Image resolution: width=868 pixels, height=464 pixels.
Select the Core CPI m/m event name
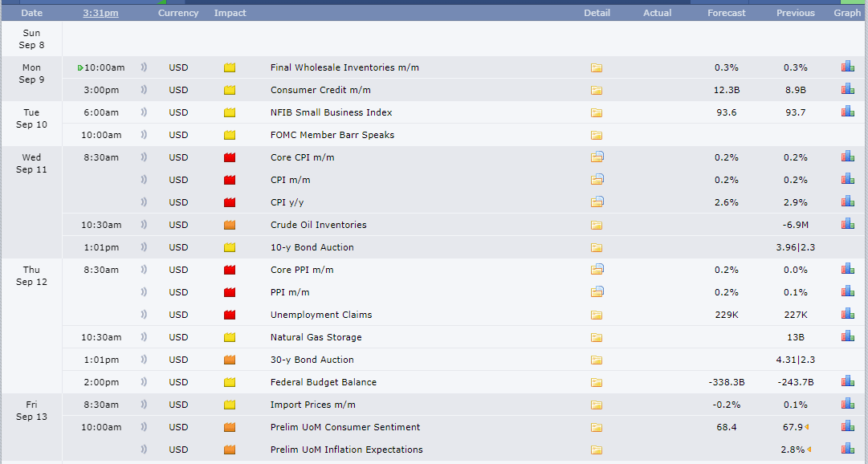coord(302,157)
